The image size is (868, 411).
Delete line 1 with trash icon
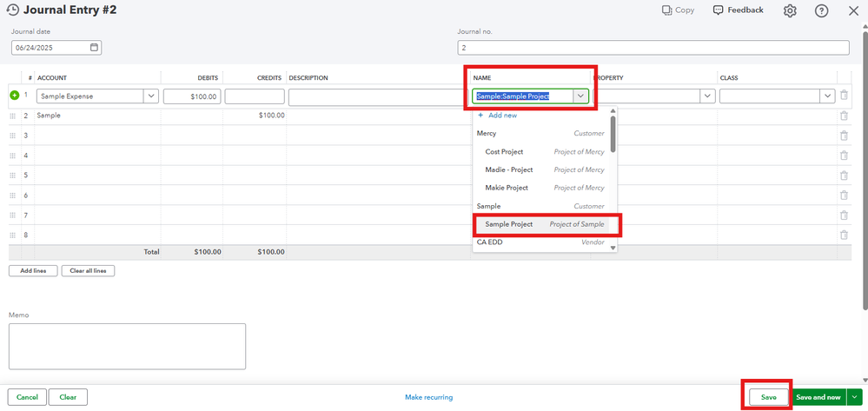(x=844, y=96)
